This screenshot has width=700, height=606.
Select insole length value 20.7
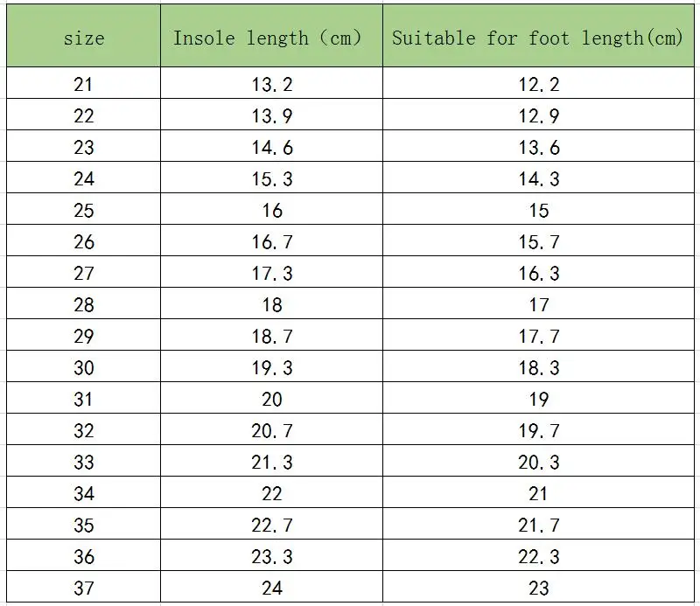click(x=272, y=431)
